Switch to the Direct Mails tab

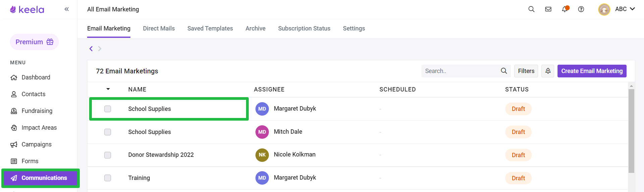click(x=159, y=28)
